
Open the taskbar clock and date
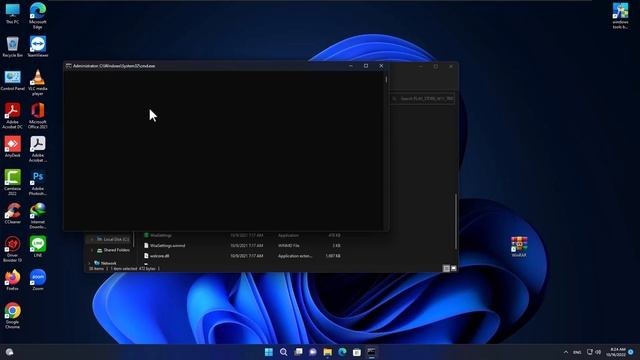[x=616, y=352]
